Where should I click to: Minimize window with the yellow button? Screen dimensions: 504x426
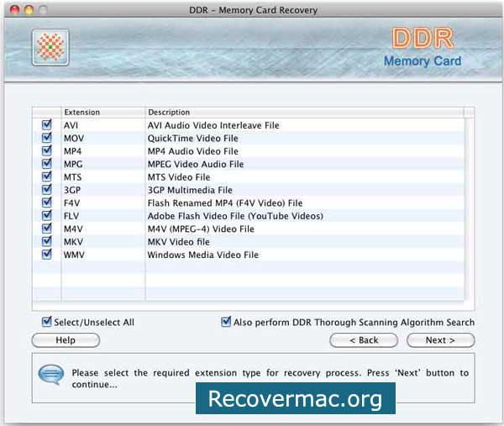tap(29, 10)
